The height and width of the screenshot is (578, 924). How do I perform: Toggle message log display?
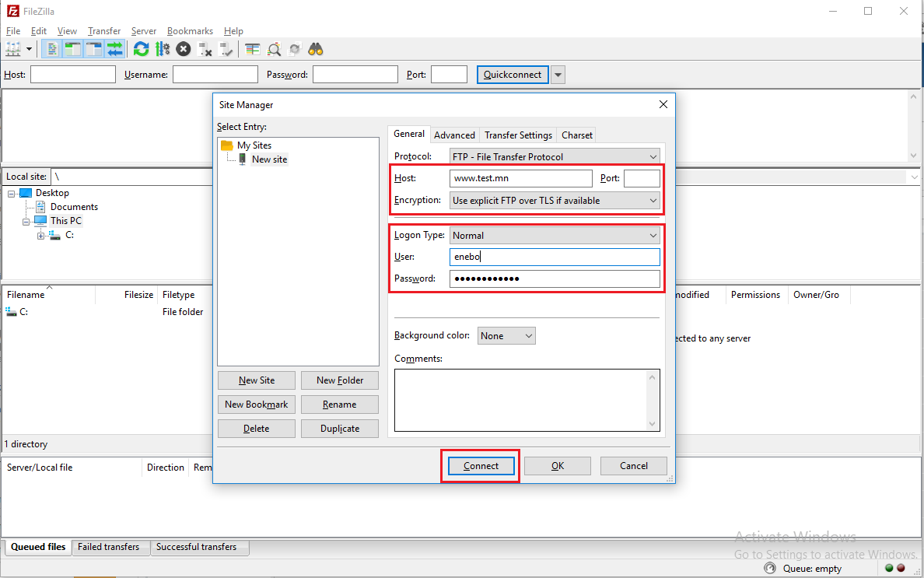(x=52, y=50)
